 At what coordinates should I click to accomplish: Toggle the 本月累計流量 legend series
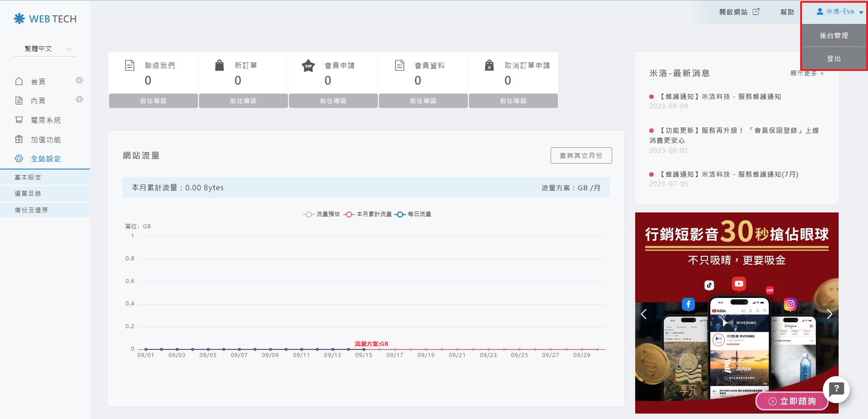pos(368,214)
